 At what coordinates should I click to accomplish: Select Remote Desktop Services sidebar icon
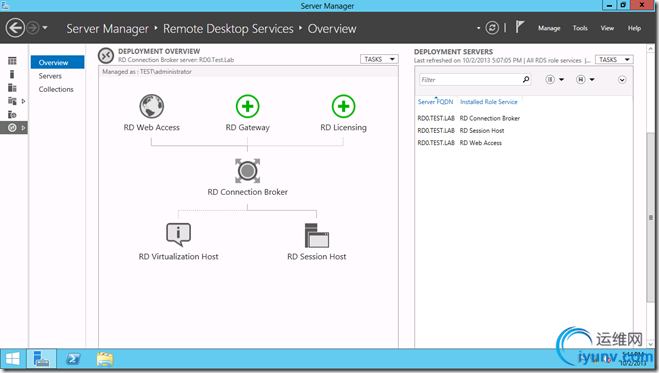click(12, 128)
